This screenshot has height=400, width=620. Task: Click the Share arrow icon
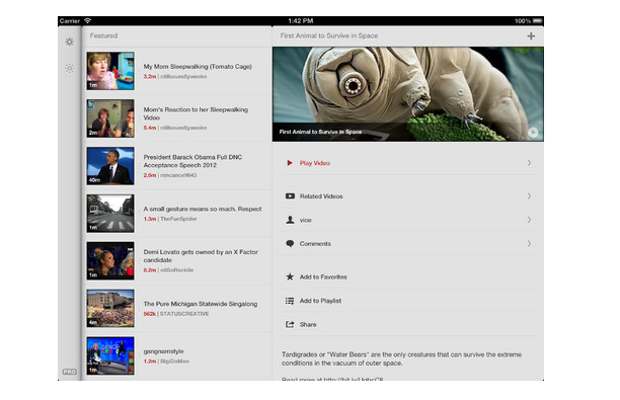[290, 325]
